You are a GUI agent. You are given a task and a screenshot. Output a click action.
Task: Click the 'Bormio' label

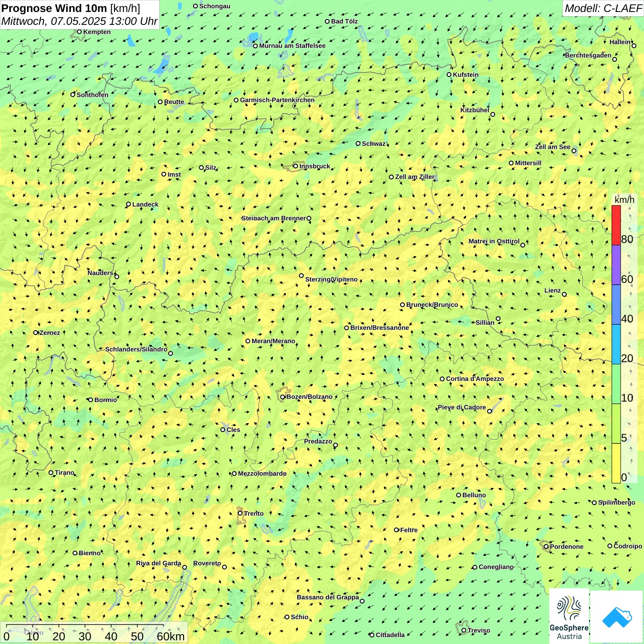(x=105, y=400)
